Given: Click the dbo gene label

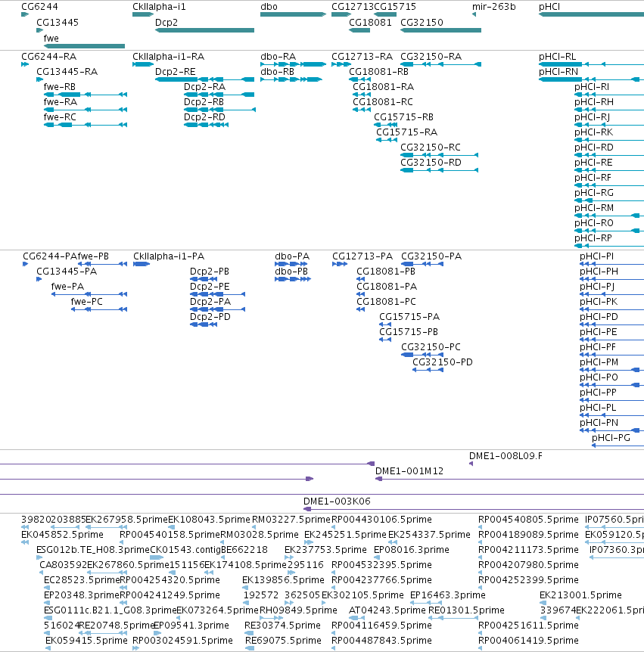Looking at the screenshot, I should click(269, 7).
